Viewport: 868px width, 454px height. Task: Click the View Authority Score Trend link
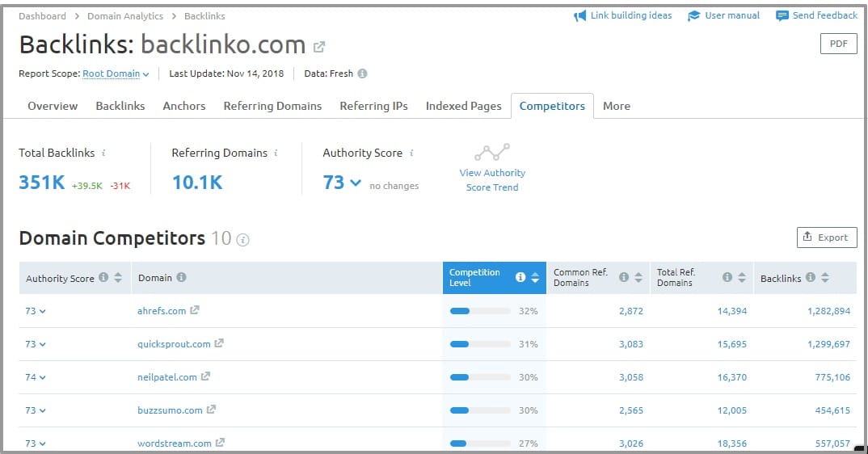492,180
